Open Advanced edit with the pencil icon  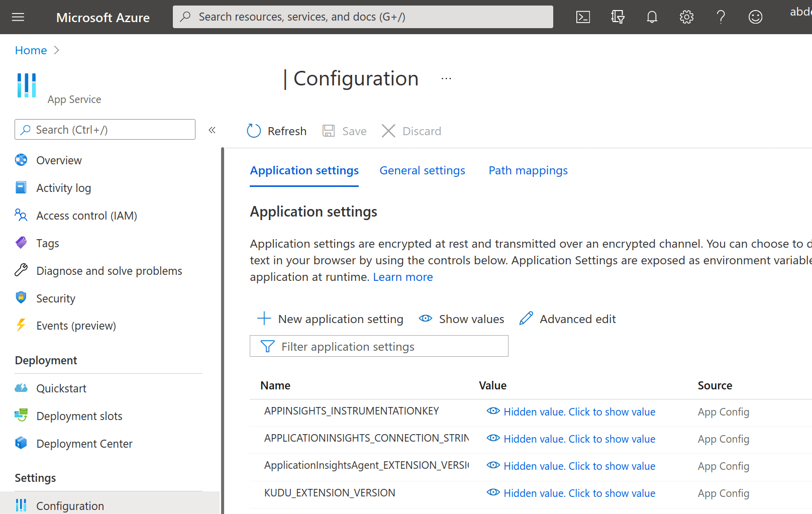(567, 319)
